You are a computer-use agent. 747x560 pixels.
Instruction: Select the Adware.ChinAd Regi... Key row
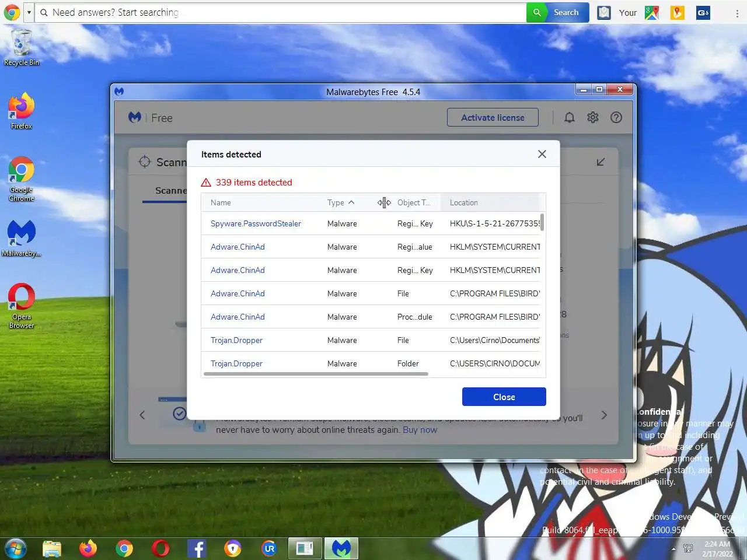pyautogui.click(x=371, y=270)
